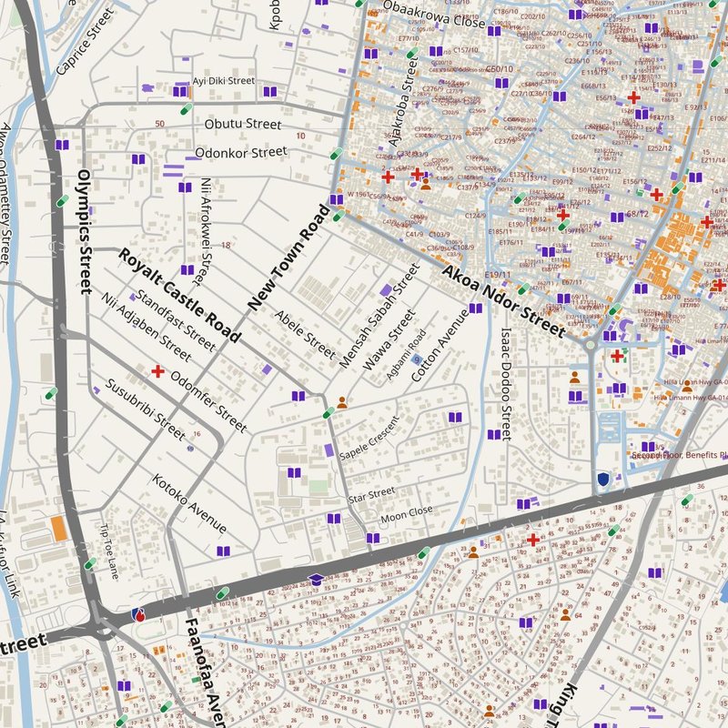
Task: Select the Ajakroba Street label
Action: 404,101
